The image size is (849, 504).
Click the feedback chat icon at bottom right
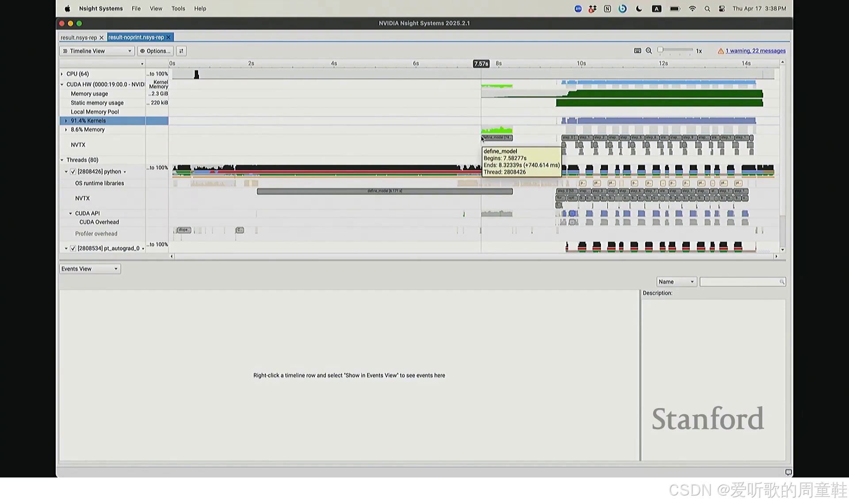click(x=788, y=472)
